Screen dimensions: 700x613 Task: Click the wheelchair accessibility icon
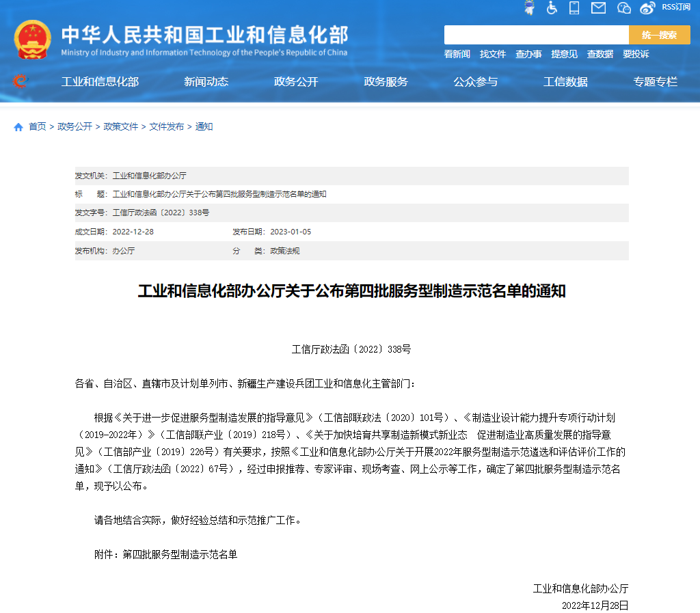pyautogui.click(x=552, y=8)
